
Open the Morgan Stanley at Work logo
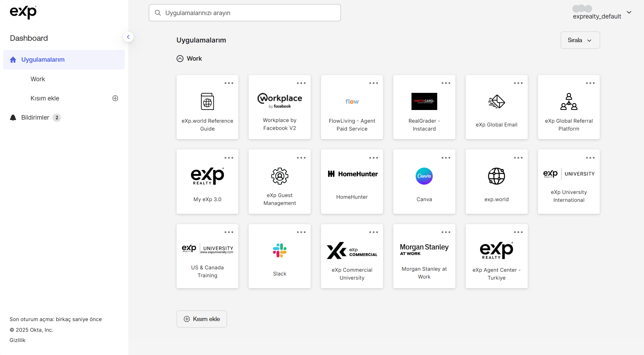(424, 249)
